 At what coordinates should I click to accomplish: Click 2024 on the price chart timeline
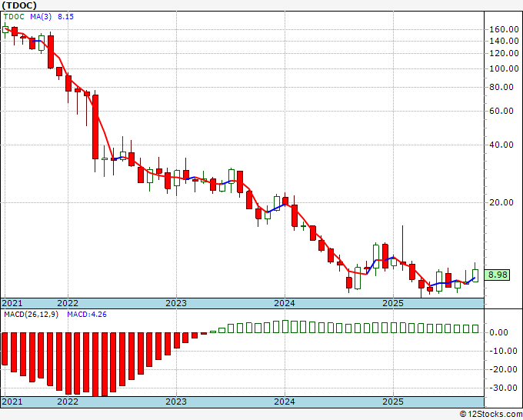(285, 303)
